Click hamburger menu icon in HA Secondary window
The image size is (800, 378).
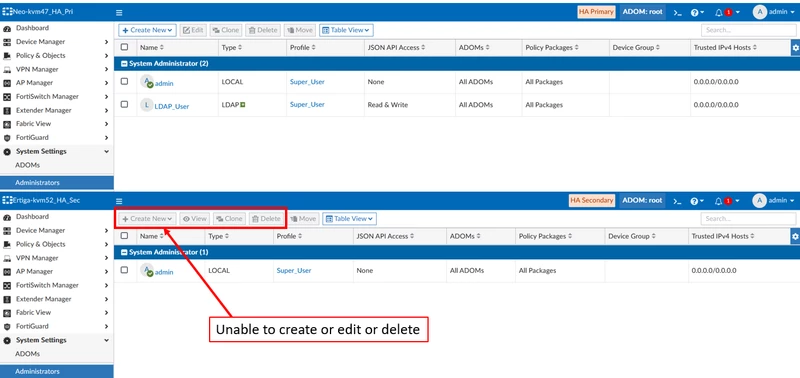[119, 201]
